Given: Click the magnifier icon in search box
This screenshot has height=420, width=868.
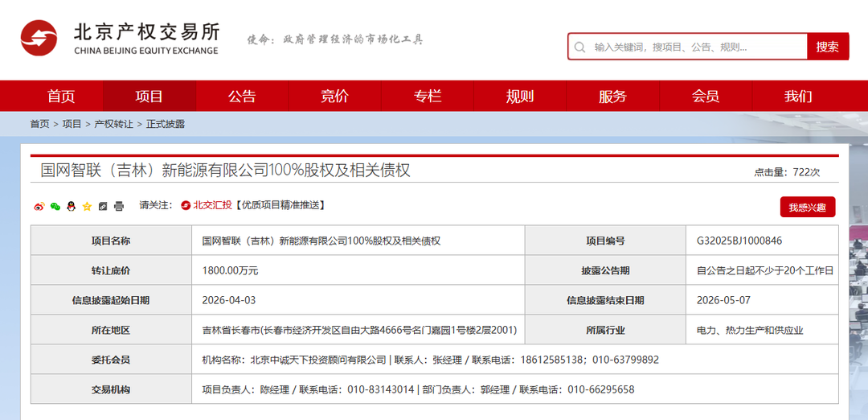Looking at the screenshot, I should point(580,47).
